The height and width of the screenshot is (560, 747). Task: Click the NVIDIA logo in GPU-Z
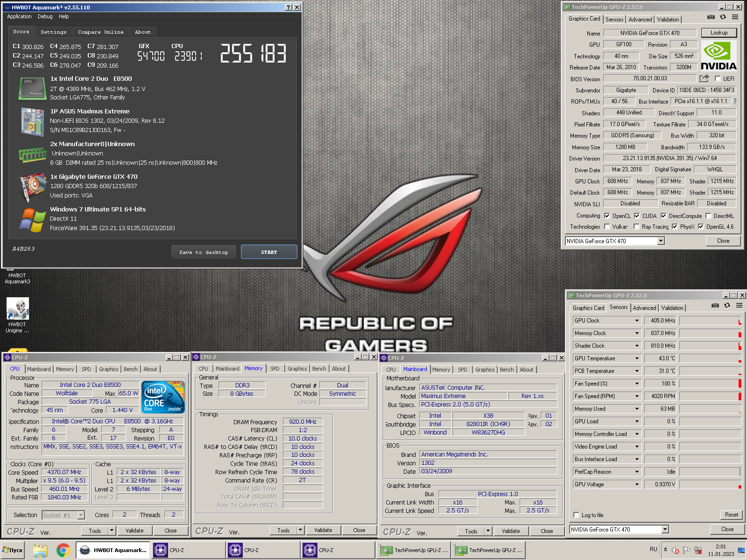pos(719,56)
